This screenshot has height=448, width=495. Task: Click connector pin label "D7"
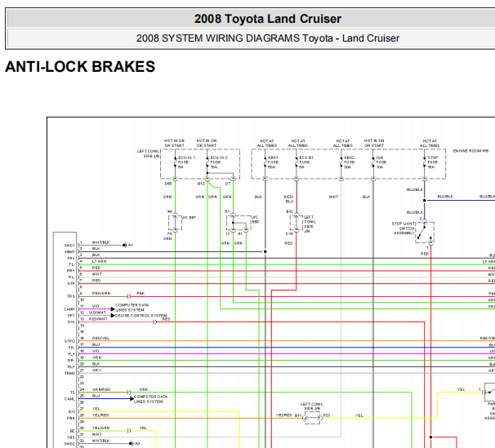(x=228, y=184)
